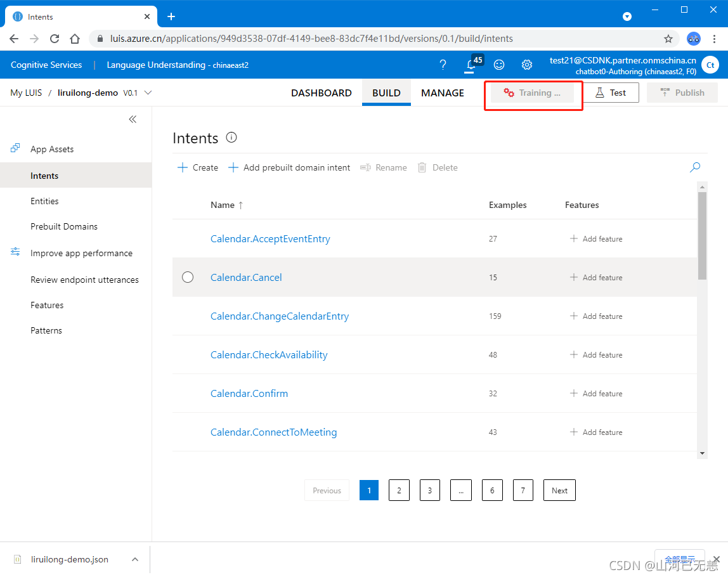Open Review endpoint utterances
The height and width of the screenshot is (577, 728).
tap(84, 280)
